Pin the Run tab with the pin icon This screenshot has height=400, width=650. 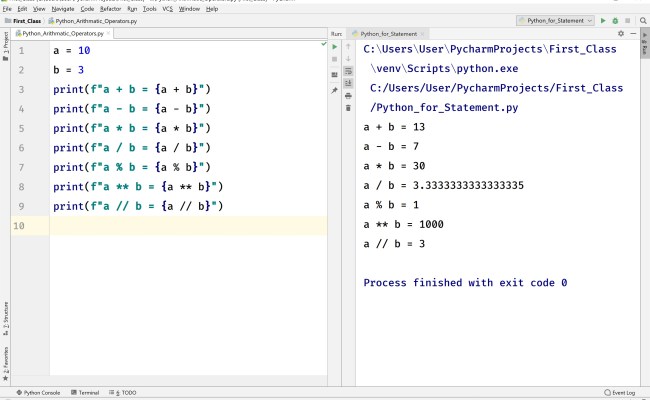click(x=335, y=90)
